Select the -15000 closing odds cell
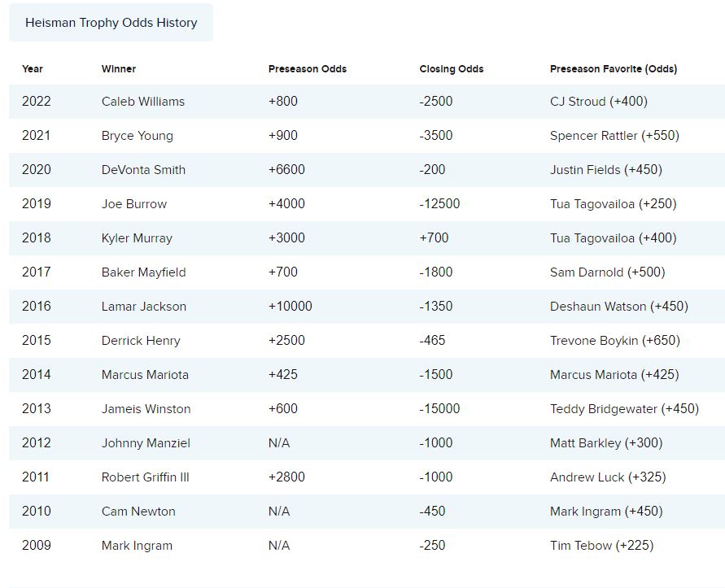This screenshot has height=588, width=725. (439, 409)
